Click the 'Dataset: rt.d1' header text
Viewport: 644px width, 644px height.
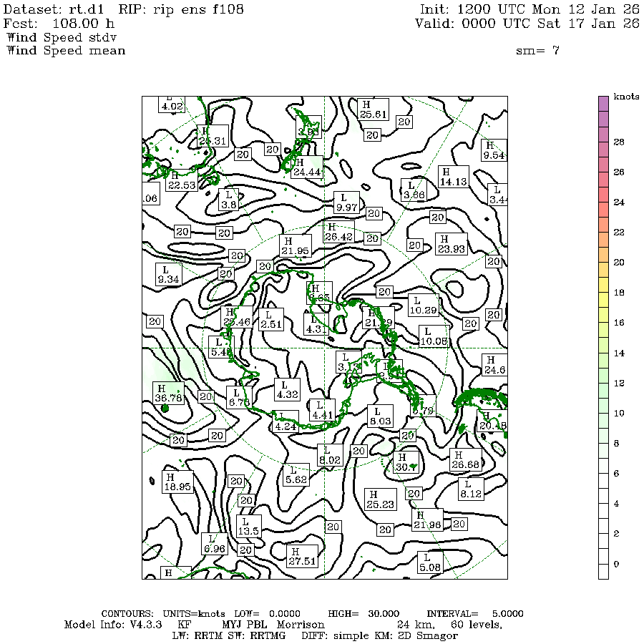(x=54, y=9)
